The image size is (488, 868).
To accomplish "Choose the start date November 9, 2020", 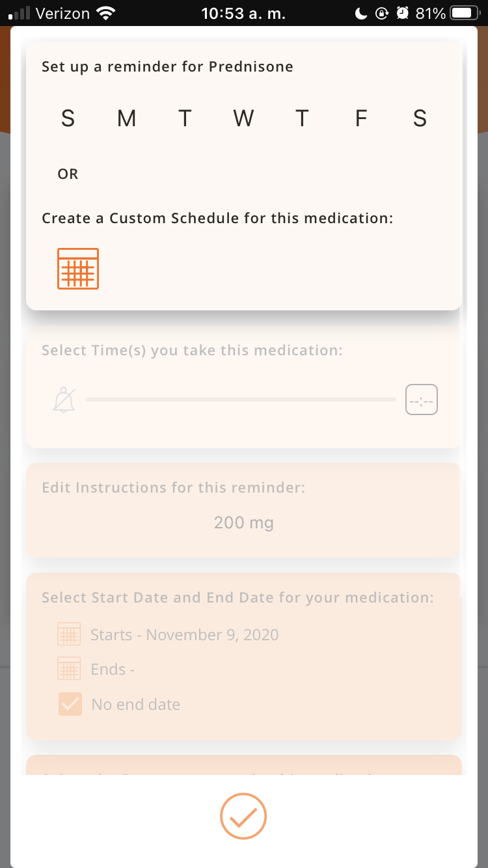I will 185,635.
